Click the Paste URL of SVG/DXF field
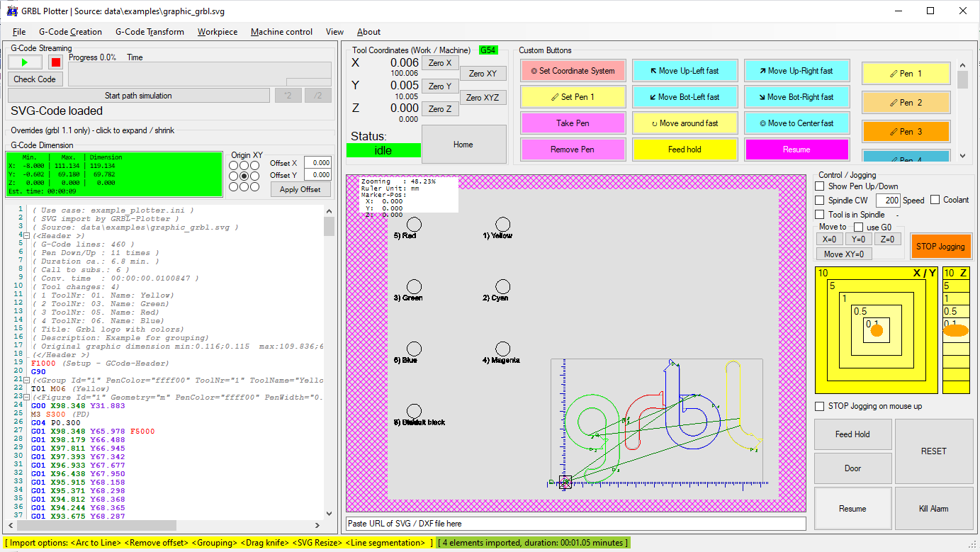The image size is (980, 552). (x=575, y=524)
